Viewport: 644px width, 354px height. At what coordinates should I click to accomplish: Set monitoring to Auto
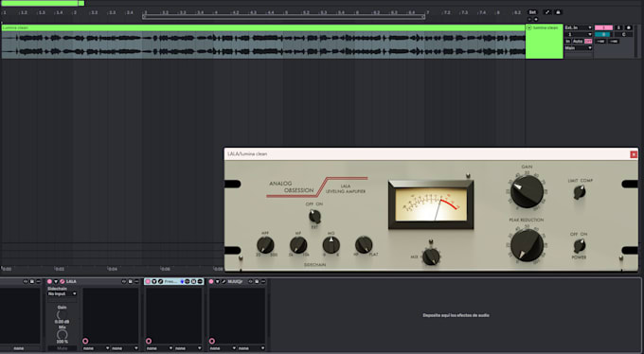(578, 42)
